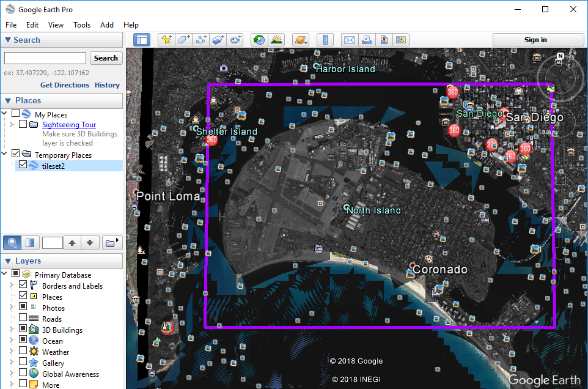
Task: Show historical imagery clock tool
Action: [259, 40]
